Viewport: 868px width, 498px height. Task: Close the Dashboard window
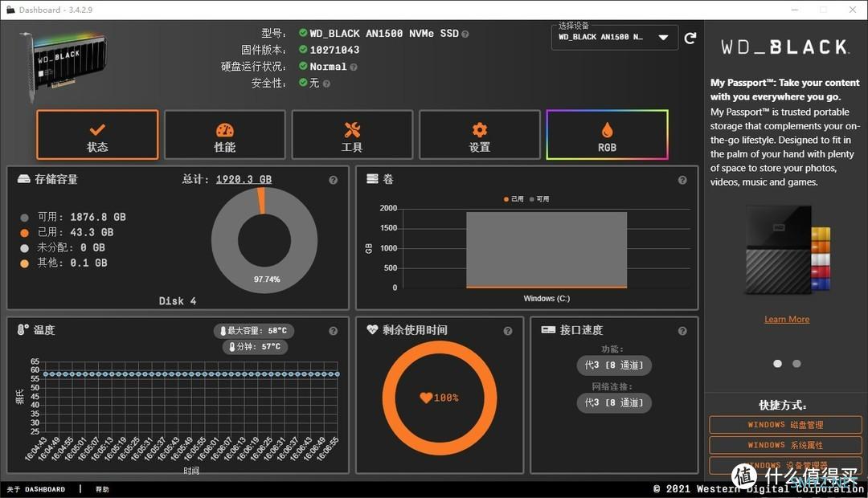[x=853, y=10]
